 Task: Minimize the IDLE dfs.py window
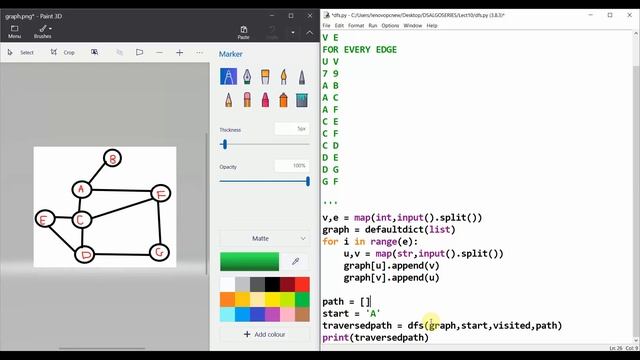591,15
